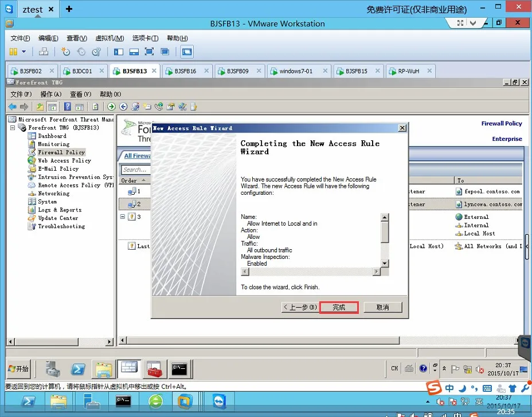The height and width of the screenshot is (417, 532).
Task: Click the main pane horizontal scroll thumb
Action: 263,340
